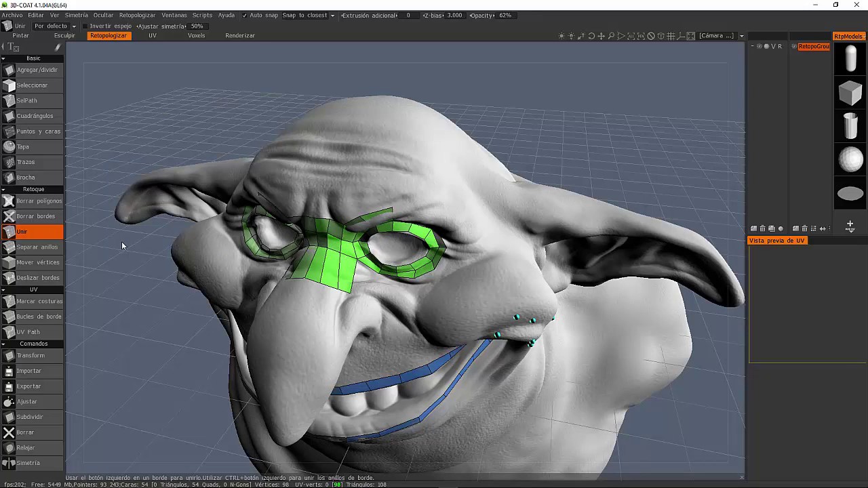Activate the SelPath tool
This screenshot has height=488, width=868.
tap(32, 100)
